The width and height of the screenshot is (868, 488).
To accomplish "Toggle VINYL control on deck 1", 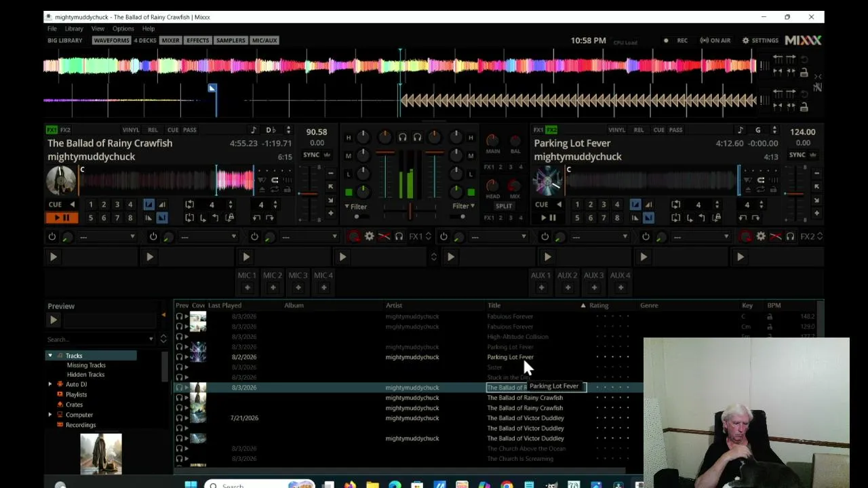I will click(x=131, y=130).
